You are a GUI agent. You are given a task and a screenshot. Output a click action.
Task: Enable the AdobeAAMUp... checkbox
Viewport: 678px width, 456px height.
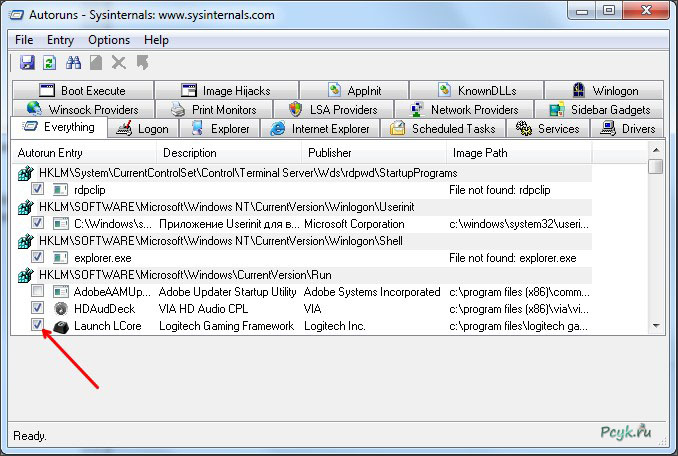click(x=38, y=291)
